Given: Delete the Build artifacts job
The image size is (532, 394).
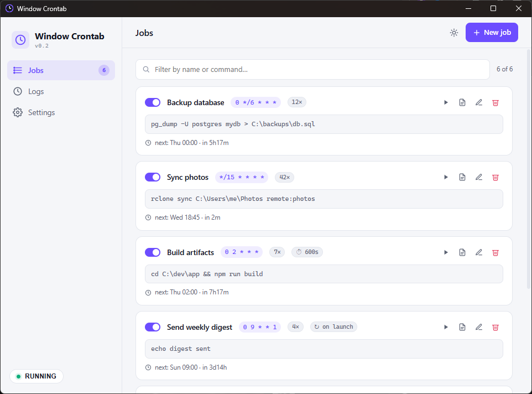Looking at the screenshot, I should coord(496,252).
